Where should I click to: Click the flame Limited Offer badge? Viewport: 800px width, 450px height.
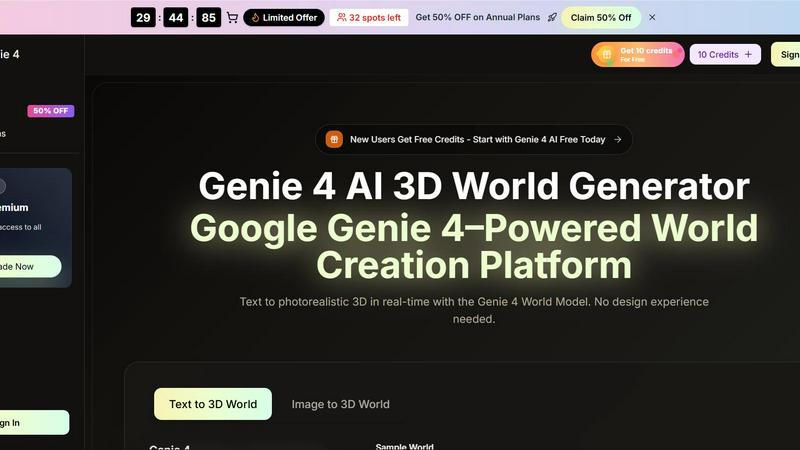tap(284, 17)
